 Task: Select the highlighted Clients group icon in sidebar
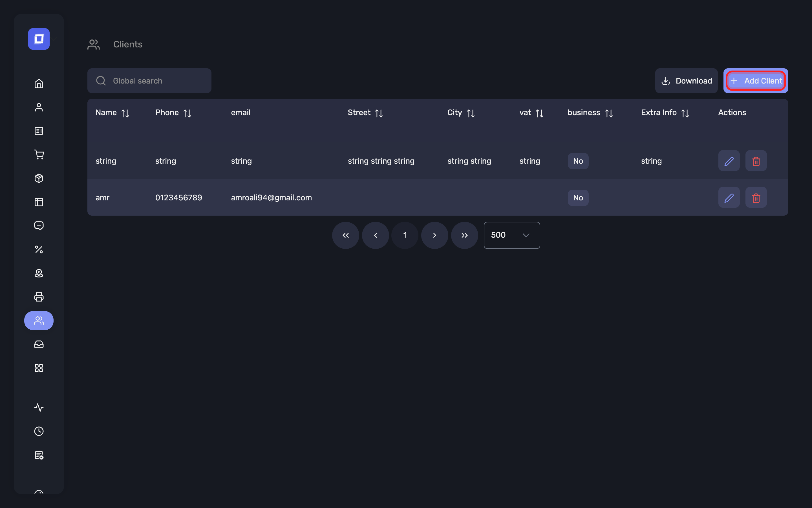pyautogui.click(x=39, y=321)
